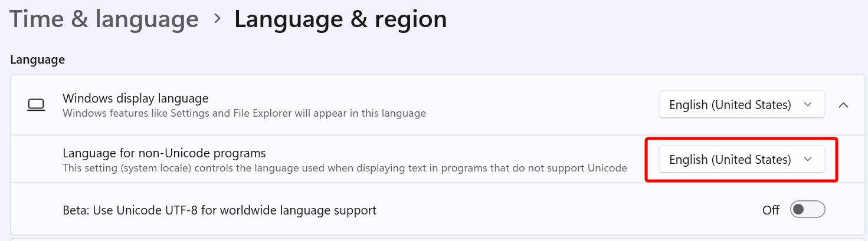
Task: Enable the Unicode UTF-8 beta toggle
Action: pyautogui.click(x=807, y=210)
